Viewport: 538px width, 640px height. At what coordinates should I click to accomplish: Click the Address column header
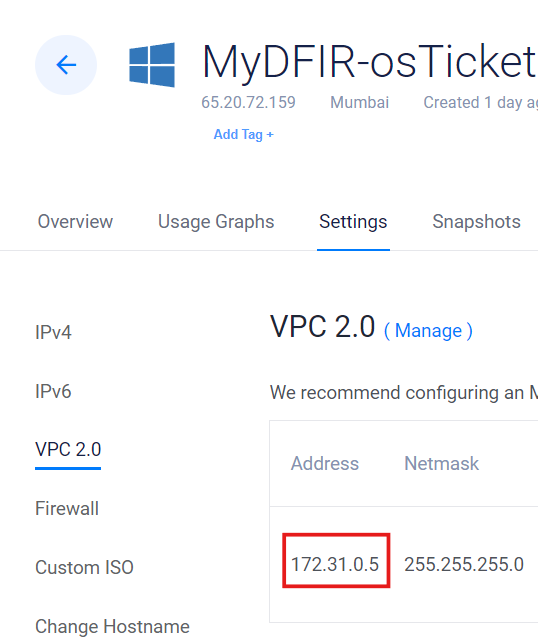(x=325, y=463)
